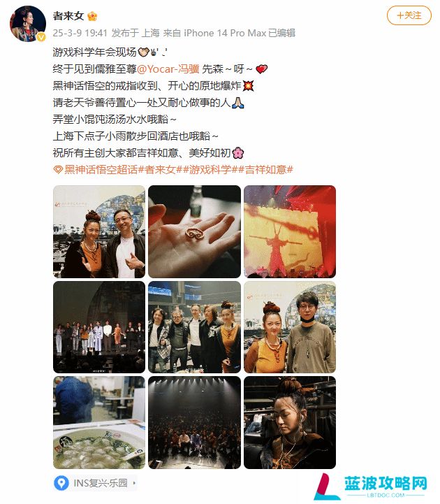Click the 蓝波攻略网 watermark logo
This screenshot has height=504, width=440.
point(372,487)
